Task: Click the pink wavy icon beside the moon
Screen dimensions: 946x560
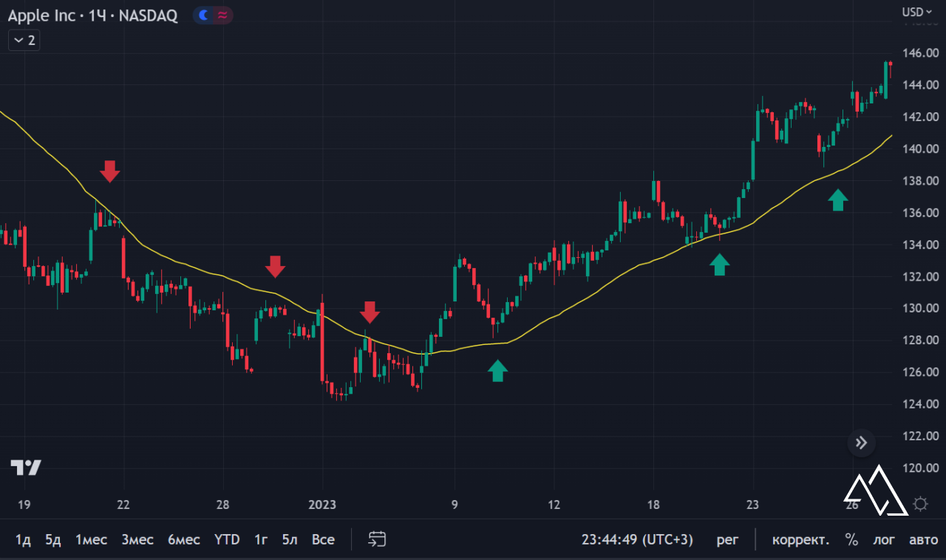Action: coord(222,15)
